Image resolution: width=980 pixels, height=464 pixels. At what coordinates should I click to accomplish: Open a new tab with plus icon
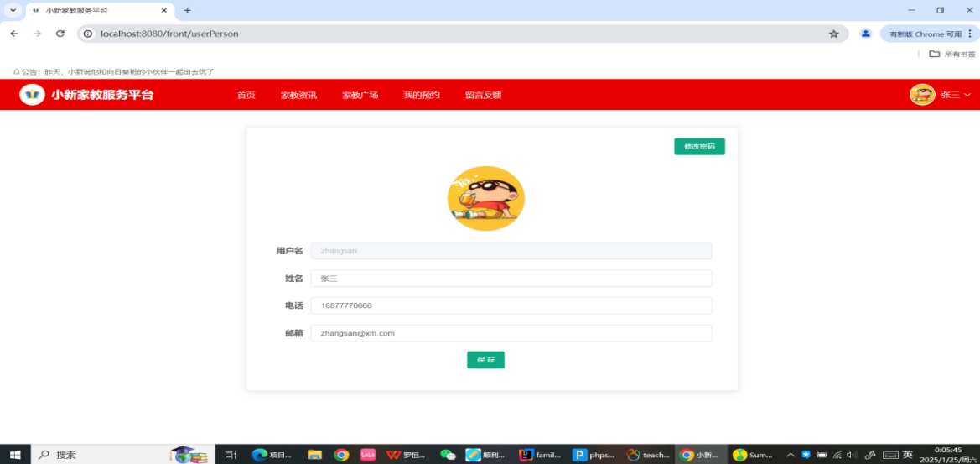(187, 11)
